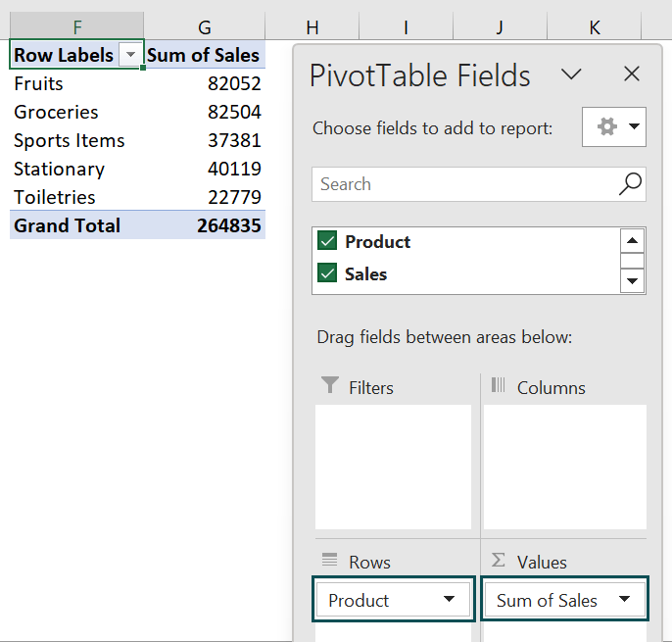Open the dropdown arrow beside the gear icon
The image size is (672, 642).
click(x=635, y=126)
